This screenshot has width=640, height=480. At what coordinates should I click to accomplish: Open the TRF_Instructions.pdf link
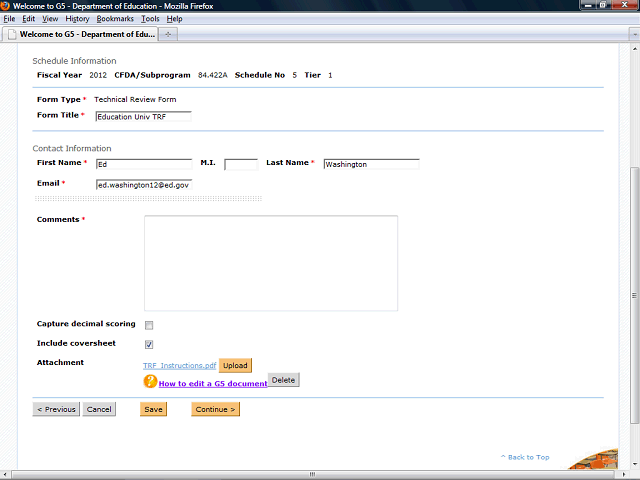click(x=179, y=366)
